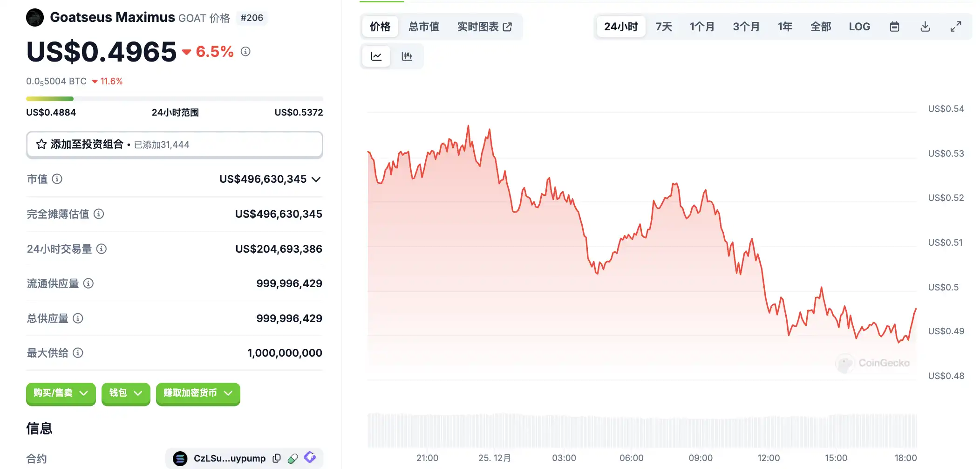The width and height of the screenshot is (980, 469).
Task: Open the 实时图表 external link
Action: (484, 27)
